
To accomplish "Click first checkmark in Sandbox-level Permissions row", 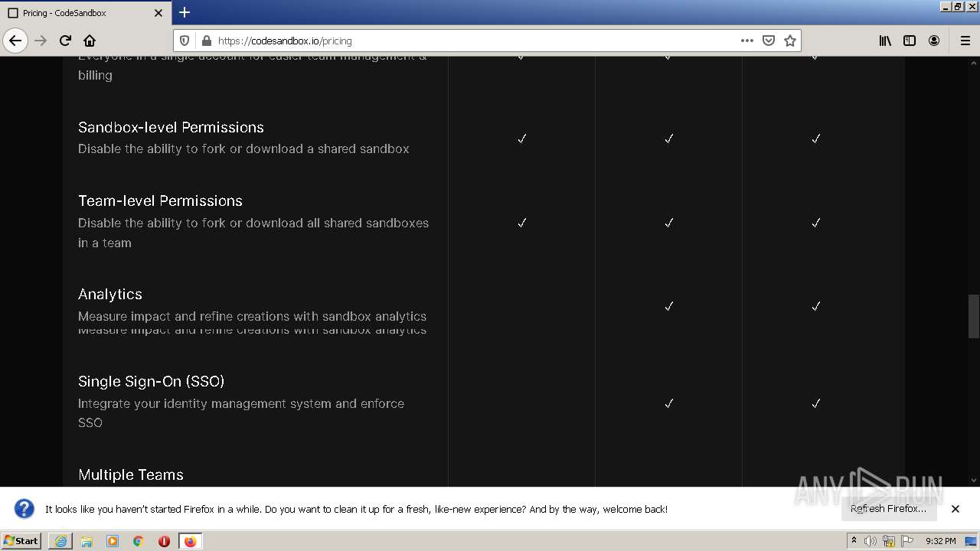I will tap(521, 139).
